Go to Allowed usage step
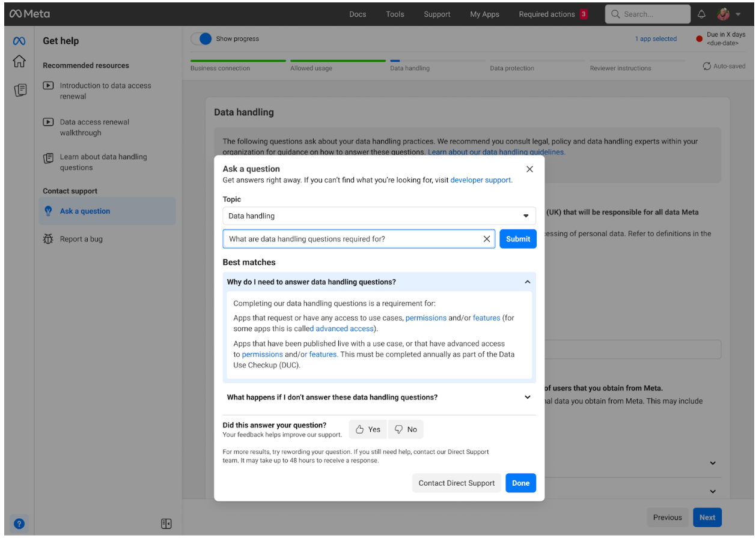756x541 pixels. coord(311,68)
